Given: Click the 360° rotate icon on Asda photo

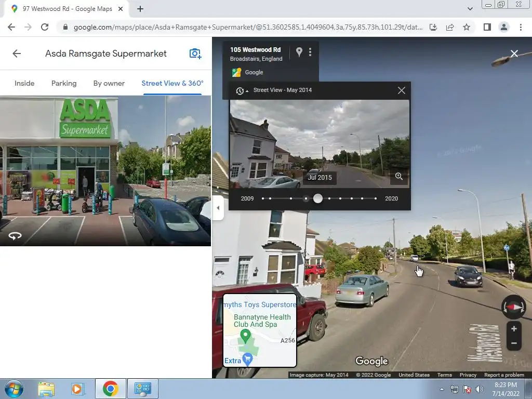Looking at the screenshot, I should (15, 236).
